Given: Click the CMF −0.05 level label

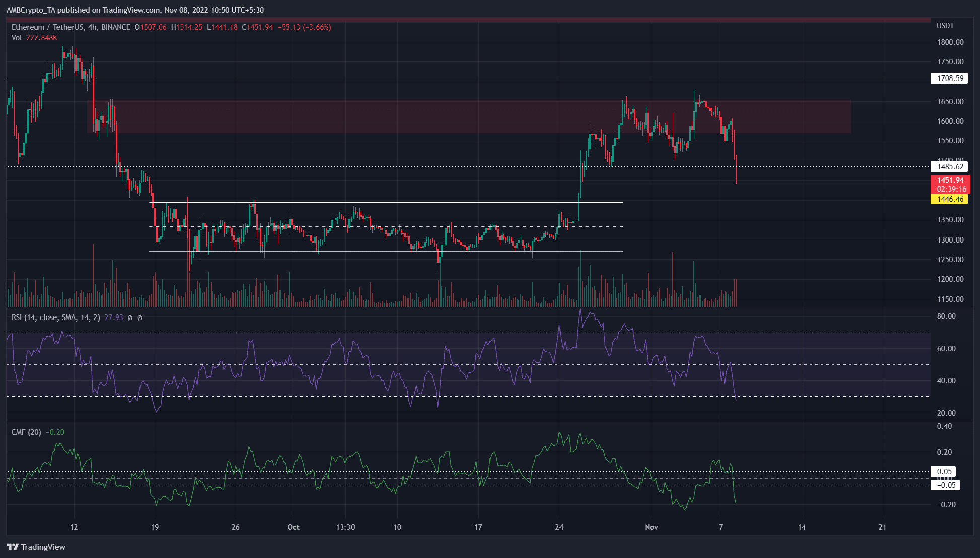Looking at the screenshot, I should point(945,485).
